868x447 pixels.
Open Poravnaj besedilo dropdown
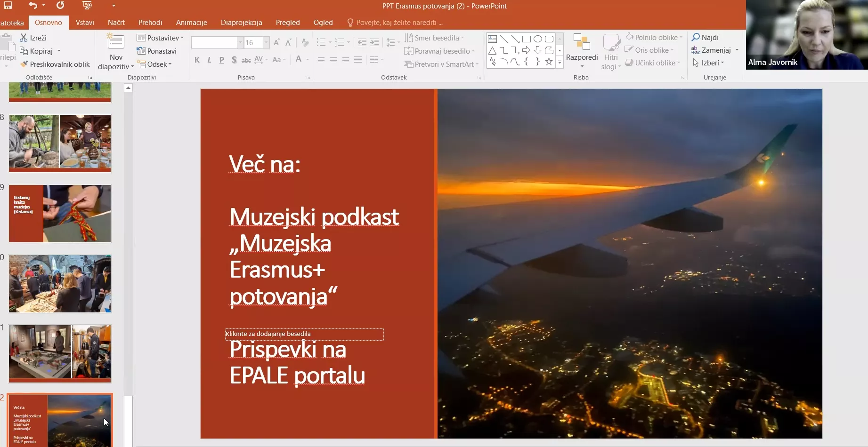coord(439,51)
